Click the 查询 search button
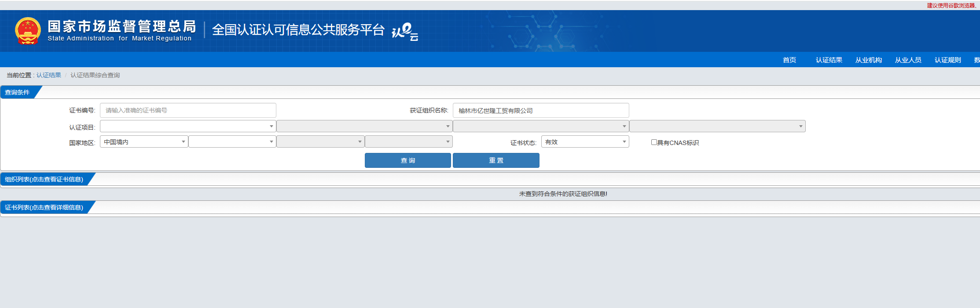The width and height of the screenshot is (980, 308). 408,160
